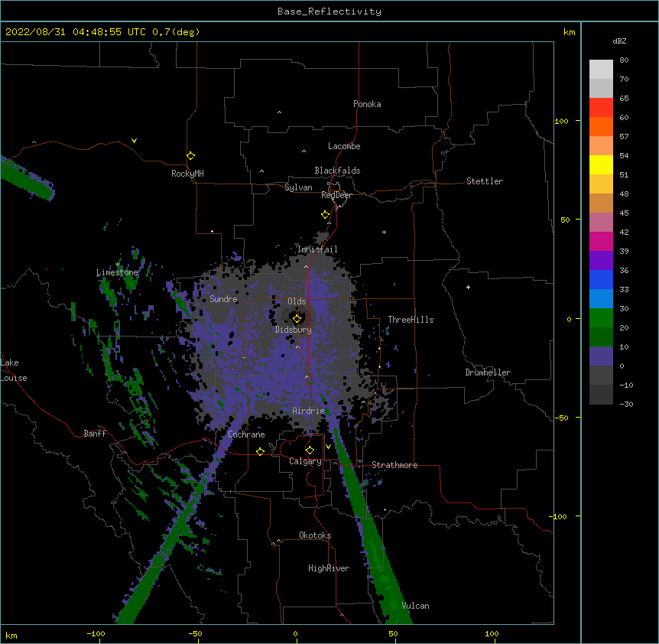Click the 0 tick on the bottom axis
The width and height of the screenshot is (659, 644).
[295, 633]
